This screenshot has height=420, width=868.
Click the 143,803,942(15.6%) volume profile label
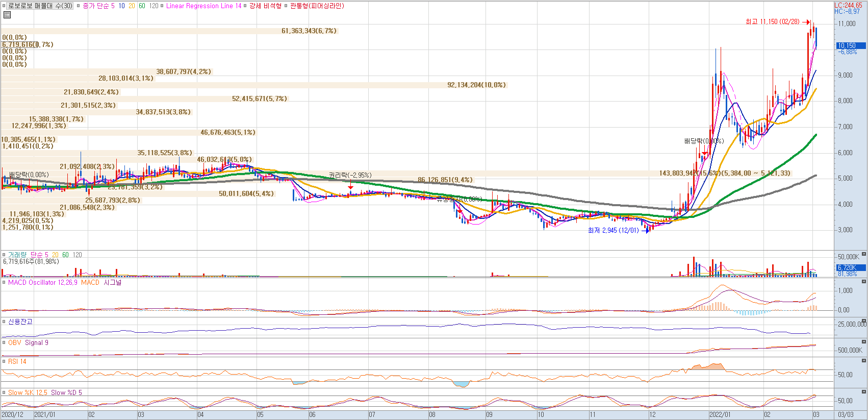[x=690, y=173]
